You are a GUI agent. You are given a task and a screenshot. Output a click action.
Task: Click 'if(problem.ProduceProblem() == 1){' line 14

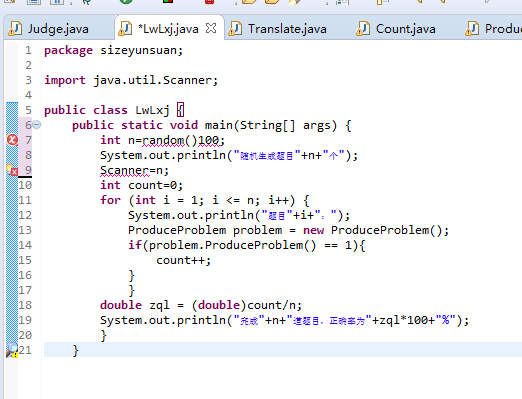[247, 245]
